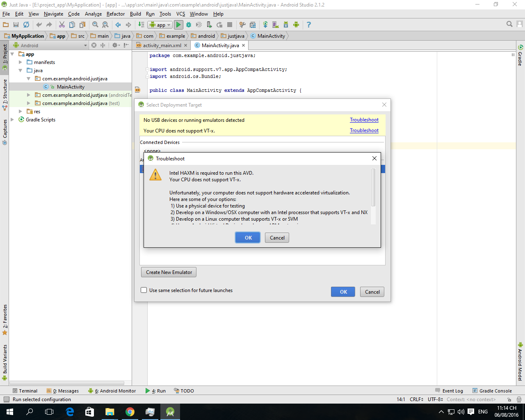This screenshot has width=525, height=420.
Task: Click OK in the Troubleshoot dialog
Action: point(248,238)
